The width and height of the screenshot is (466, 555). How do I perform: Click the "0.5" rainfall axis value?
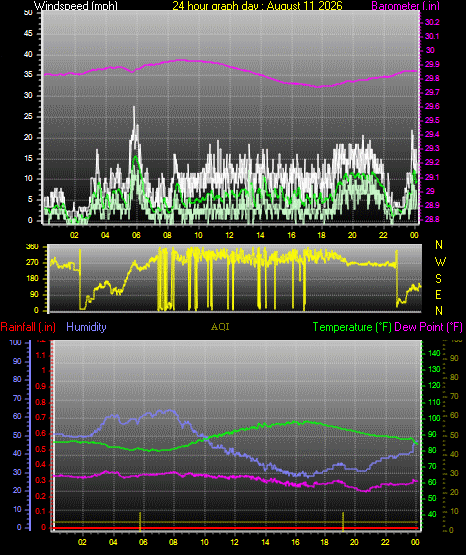pyautogui.click(x=41, y=450)
